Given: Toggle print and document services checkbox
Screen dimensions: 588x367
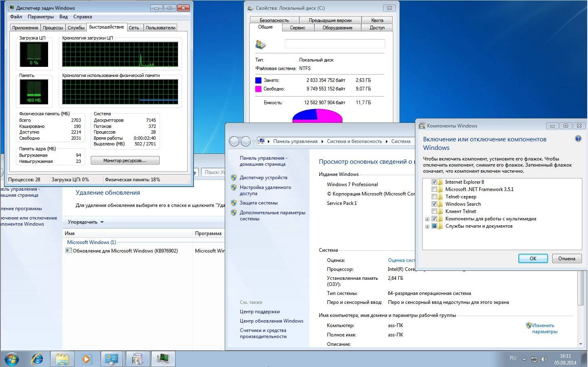Looking at the screenshot, I should click(x=434, y=226).
